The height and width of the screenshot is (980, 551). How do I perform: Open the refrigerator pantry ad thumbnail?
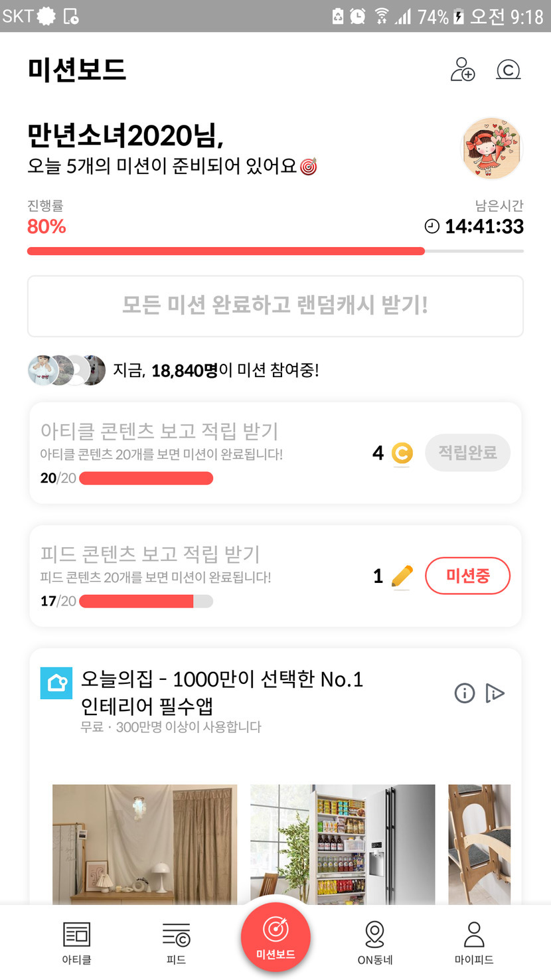point(343,844)
